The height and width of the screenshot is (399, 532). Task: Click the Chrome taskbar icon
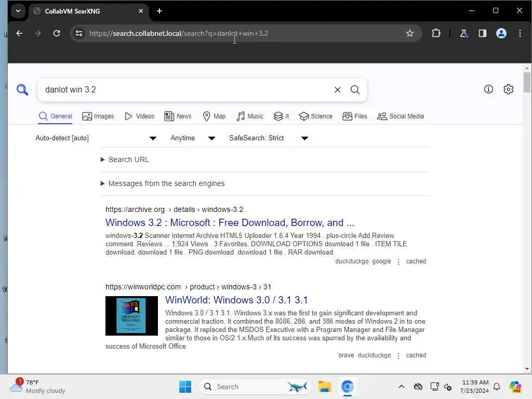(x=347, y=387)
